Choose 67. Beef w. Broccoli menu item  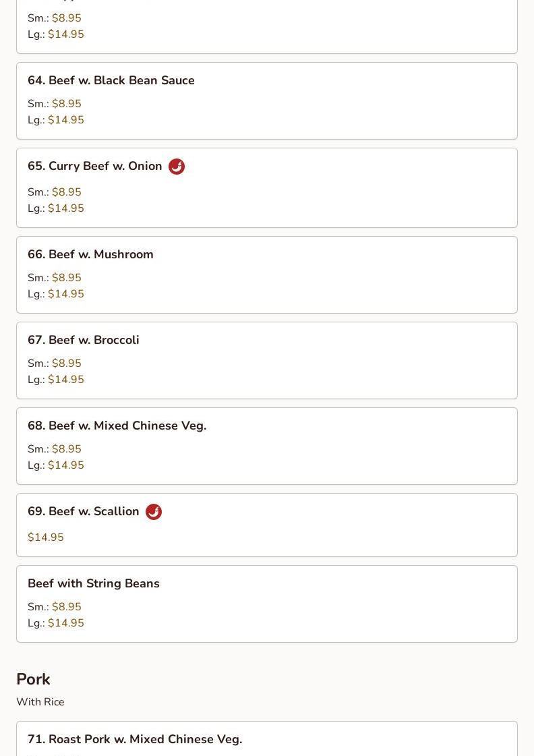pos(267,360)
